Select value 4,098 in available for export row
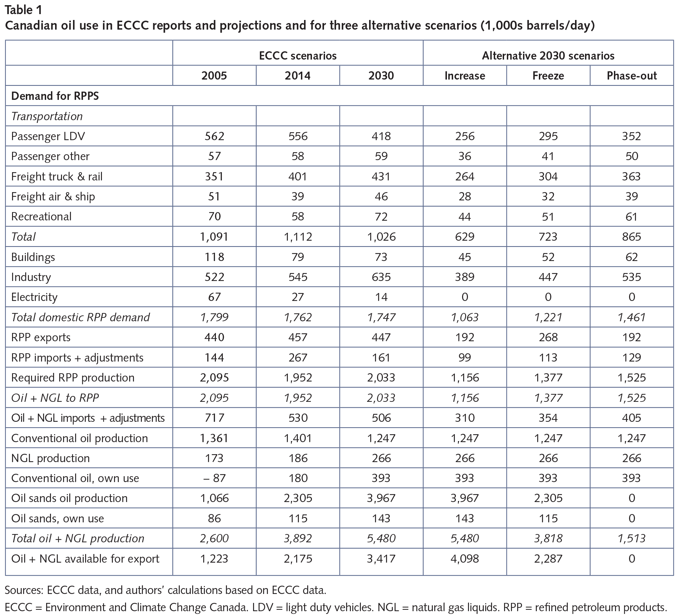 coord(465,558)
